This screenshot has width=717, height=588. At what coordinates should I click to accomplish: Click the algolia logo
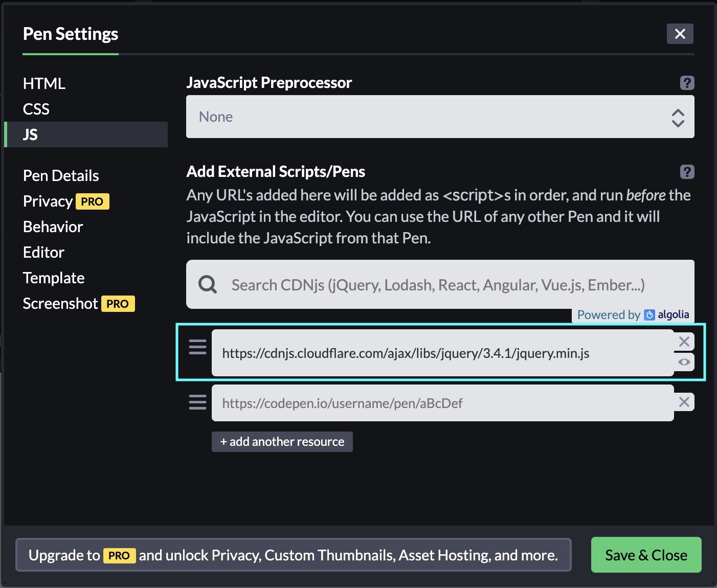tap(667, 315)
